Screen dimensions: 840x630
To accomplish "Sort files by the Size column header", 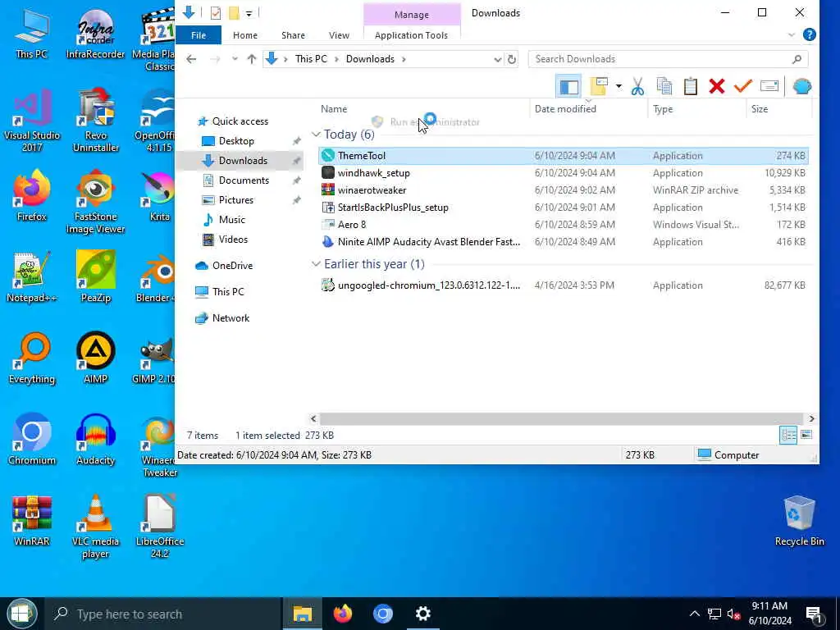I will click(759, 109).
